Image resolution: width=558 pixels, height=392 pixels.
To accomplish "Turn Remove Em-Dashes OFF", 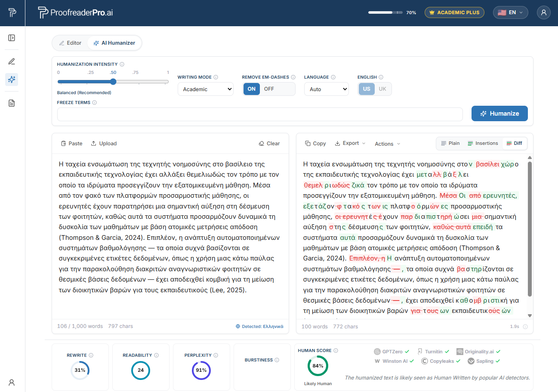I will [269, 89].
